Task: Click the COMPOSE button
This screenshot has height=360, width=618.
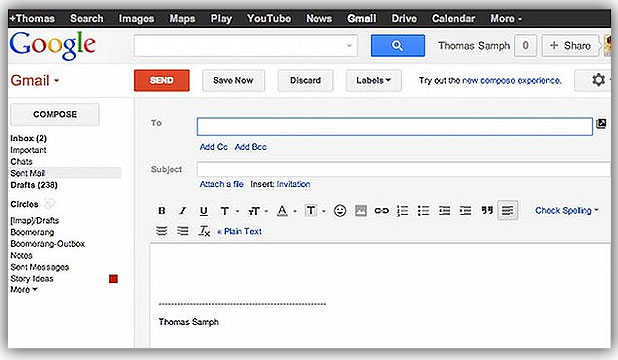Action: pos(55,114)
